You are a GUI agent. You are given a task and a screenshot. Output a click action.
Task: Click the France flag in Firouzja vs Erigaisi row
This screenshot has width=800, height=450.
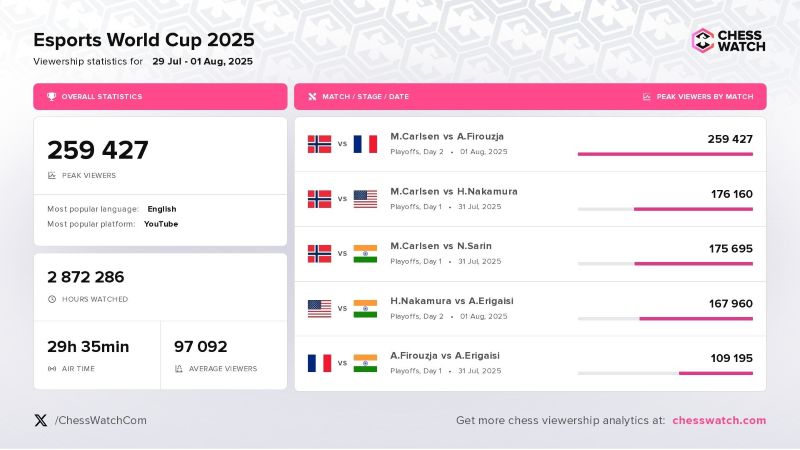pos(319,362)
